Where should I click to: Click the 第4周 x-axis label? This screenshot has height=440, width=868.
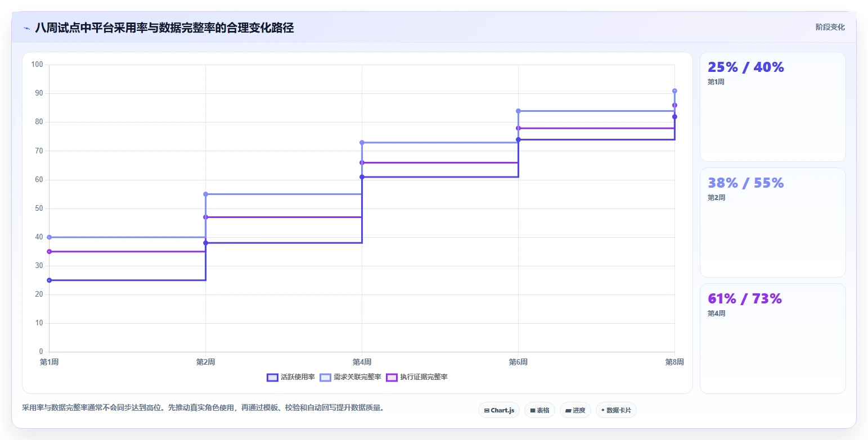[362, 362]
